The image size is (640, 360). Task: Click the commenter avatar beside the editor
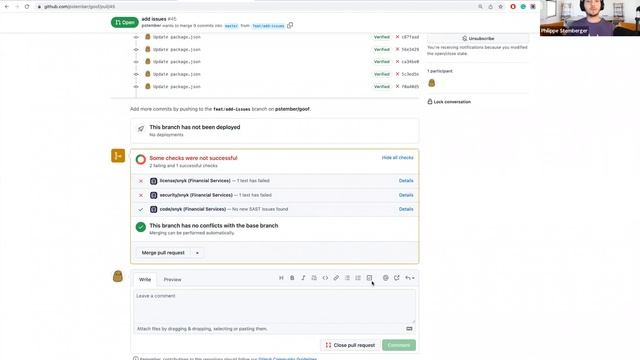(118, 276)
